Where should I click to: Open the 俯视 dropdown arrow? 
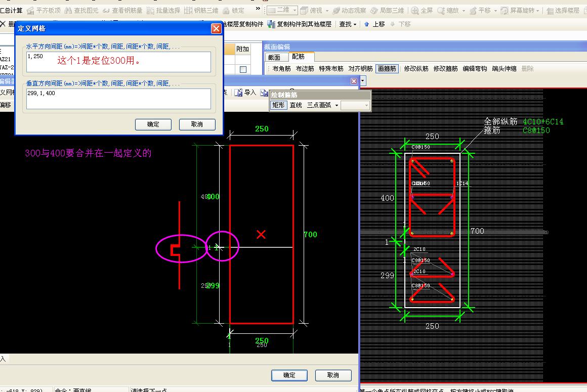pos(327,11)
